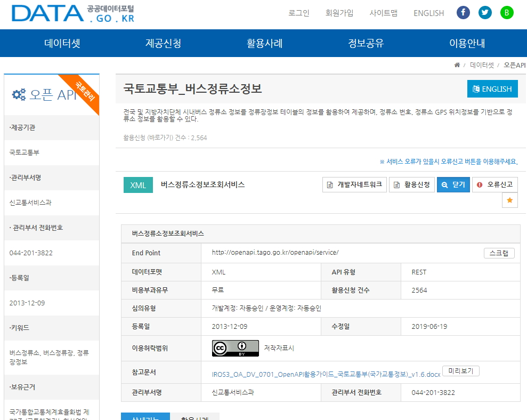
Task: Click the XML format badge
Action: [138, 185]
